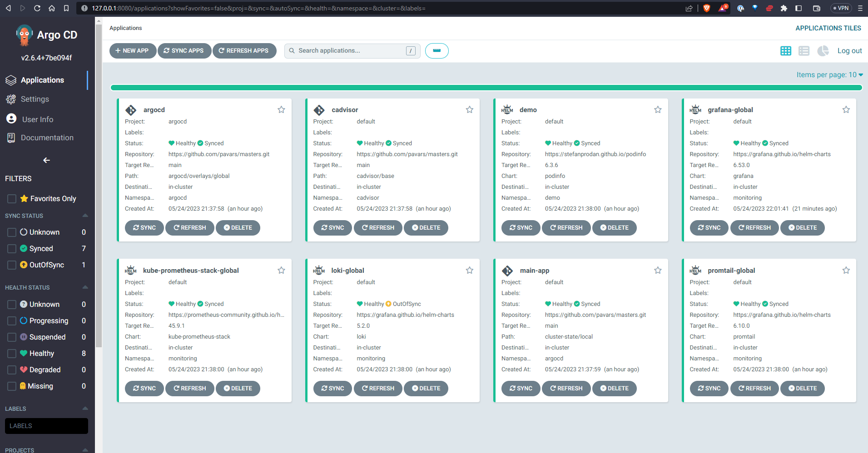Create a new app with NEW APP
868x453 pixels.
[x=133, y=51]
